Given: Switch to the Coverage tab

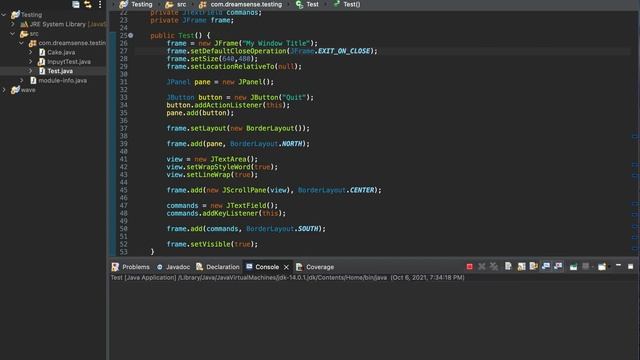Looking at the screenshot, I should pyautogui.click(x=315, y=267).
